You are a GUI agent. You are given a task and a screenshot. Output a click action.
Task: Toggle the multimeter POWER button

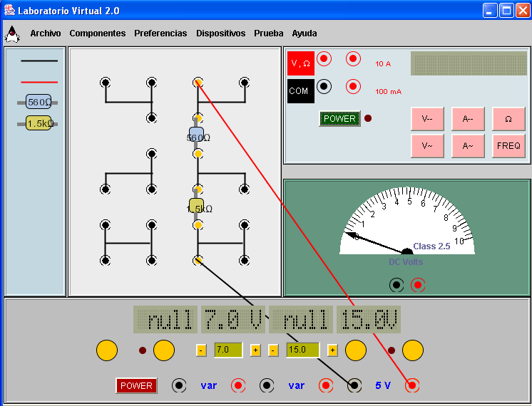(x=339, y=119)
